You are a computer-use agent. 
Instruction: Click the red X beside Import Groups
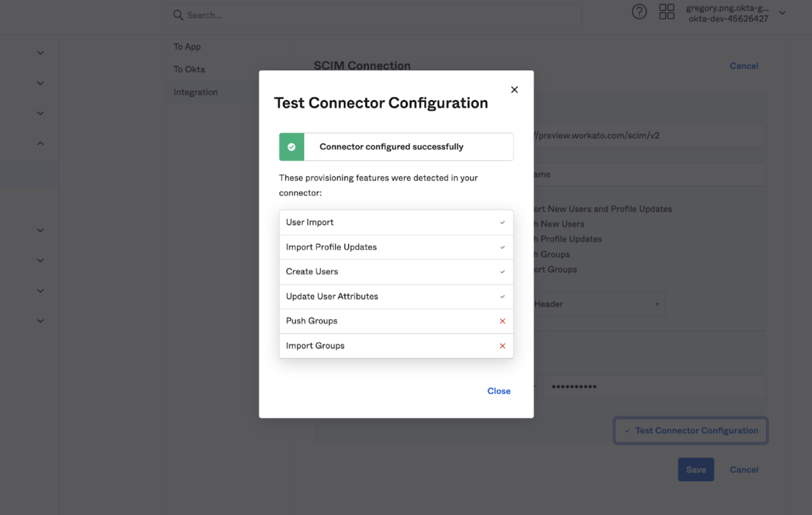(502, 346)
